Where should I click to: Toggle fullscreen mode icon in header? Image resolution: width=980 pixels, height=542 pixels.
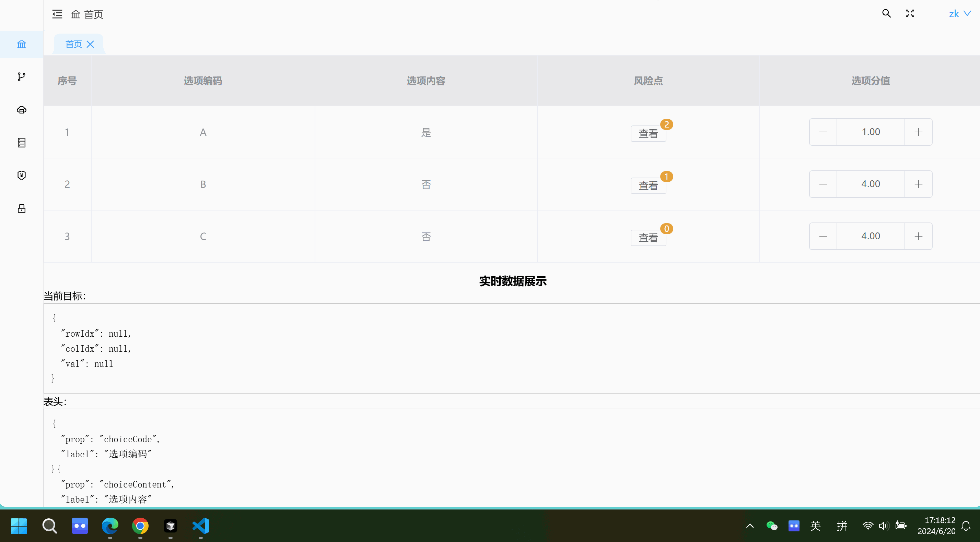910,14
